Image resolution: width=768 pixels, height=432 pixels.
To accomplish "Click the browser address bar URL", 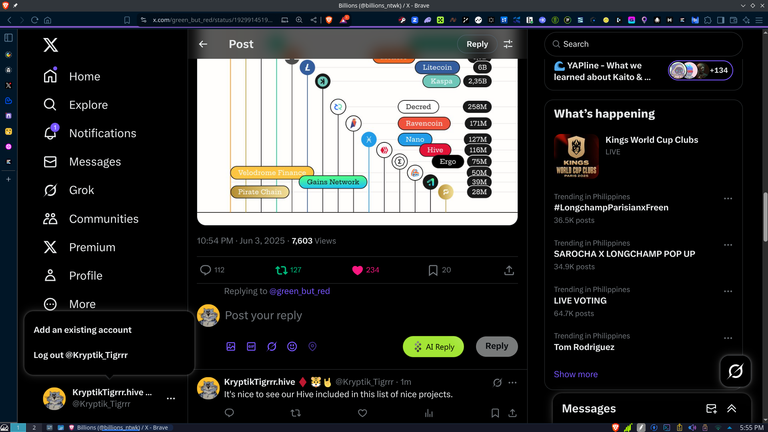I will click(x=212, y=20).
